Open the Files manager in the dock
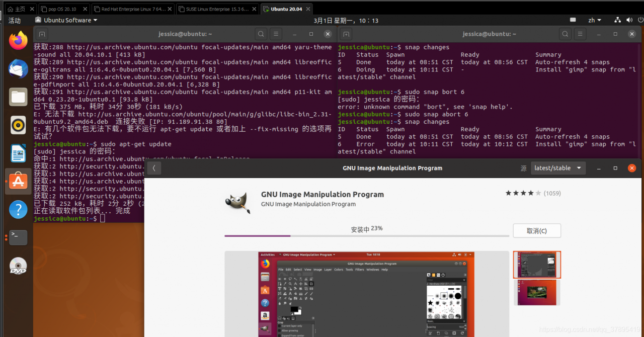644x337 pixels. (x=18, y=97)
